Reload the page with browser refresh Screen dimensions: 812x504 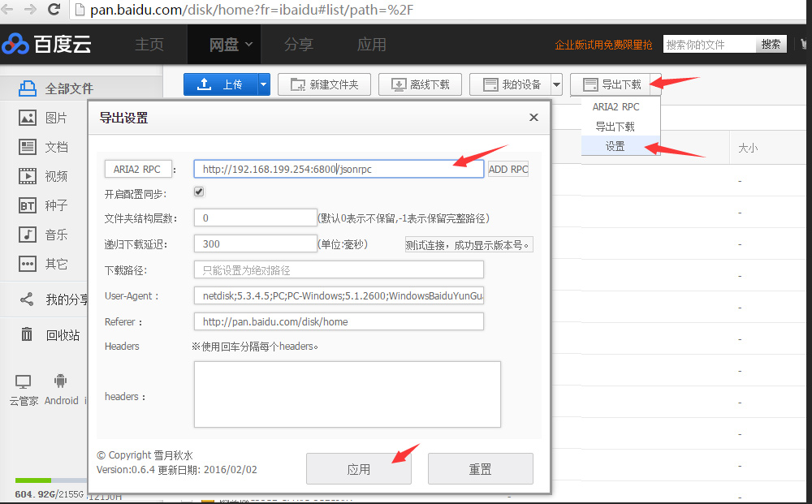coord(54,11)
